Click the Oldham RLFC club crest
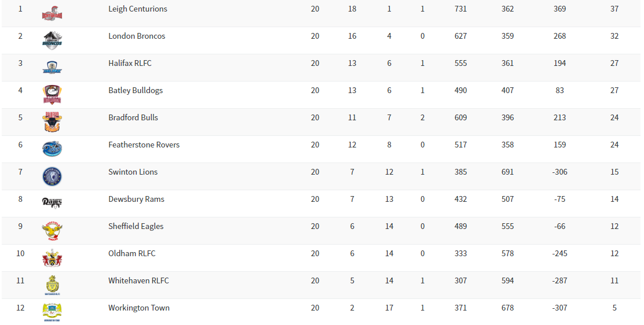The image size is (644, 325). click(x=52, y=258)
